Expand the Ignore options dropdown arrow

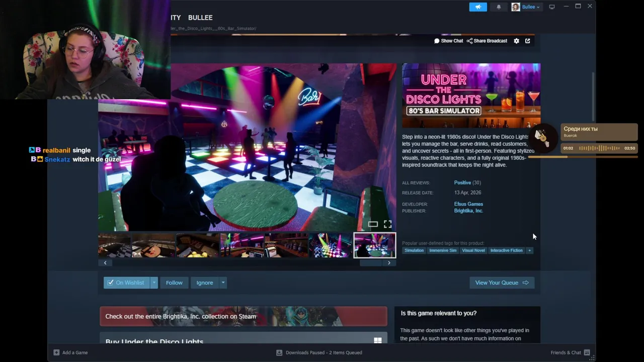click(223, 283)
